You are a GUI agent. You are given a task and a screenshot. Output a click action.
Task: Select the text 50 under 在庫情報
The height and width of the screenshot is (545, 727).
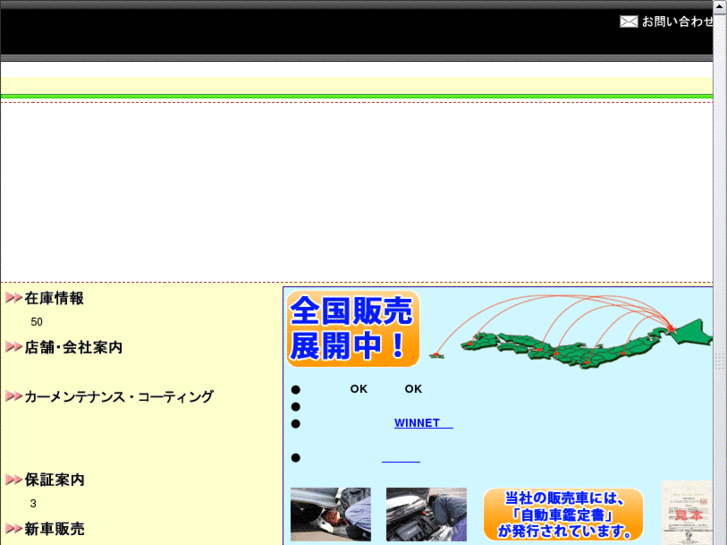point(37,322)
